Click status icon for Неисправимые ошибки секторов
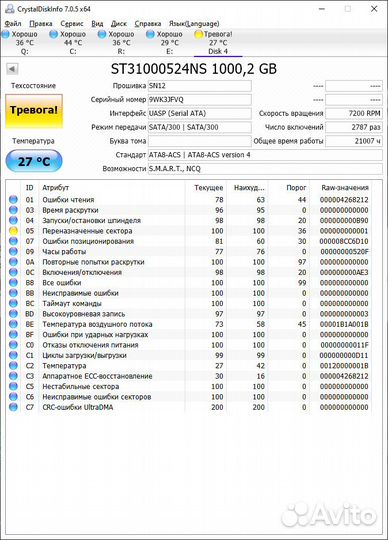388x540 pixels. [13, 396]
